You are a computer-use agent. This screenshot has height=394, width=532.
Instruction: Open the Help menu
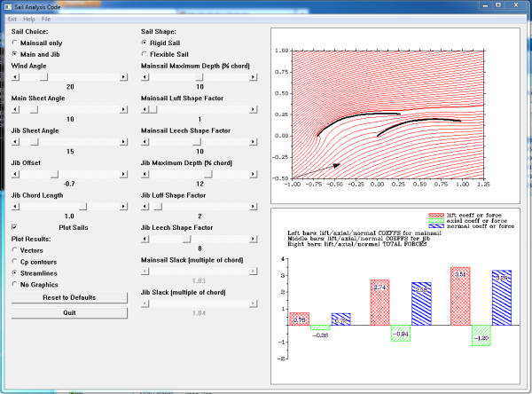[x=29, y=19]
